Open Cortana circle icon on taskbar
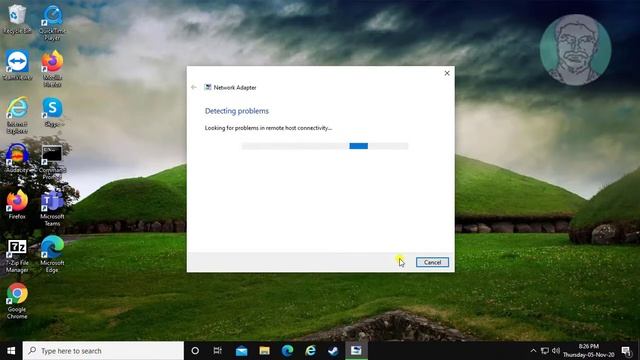 195,351
